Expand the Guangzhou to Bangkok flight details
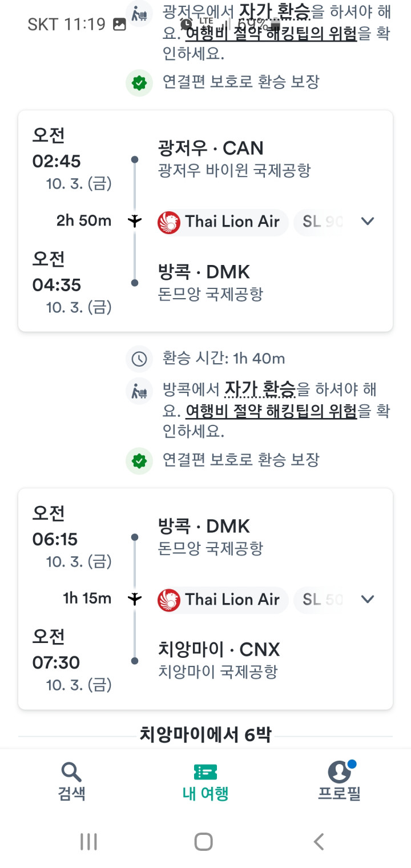Viewport: 411px width, 868px height. [368, 222]
